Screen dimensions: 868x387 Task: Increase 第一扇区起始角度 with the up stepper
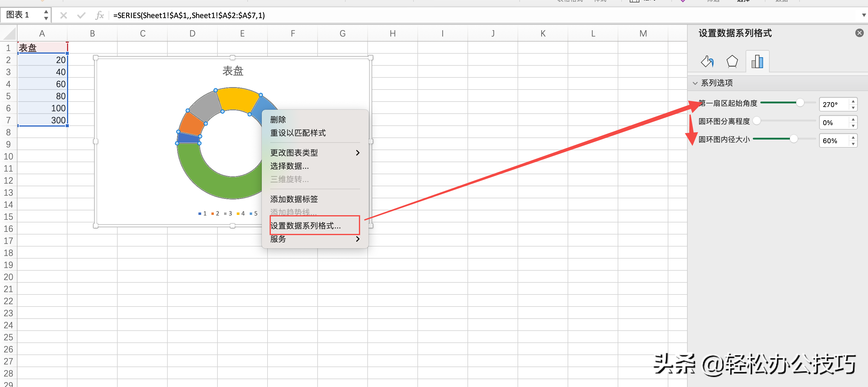point(853,101)
